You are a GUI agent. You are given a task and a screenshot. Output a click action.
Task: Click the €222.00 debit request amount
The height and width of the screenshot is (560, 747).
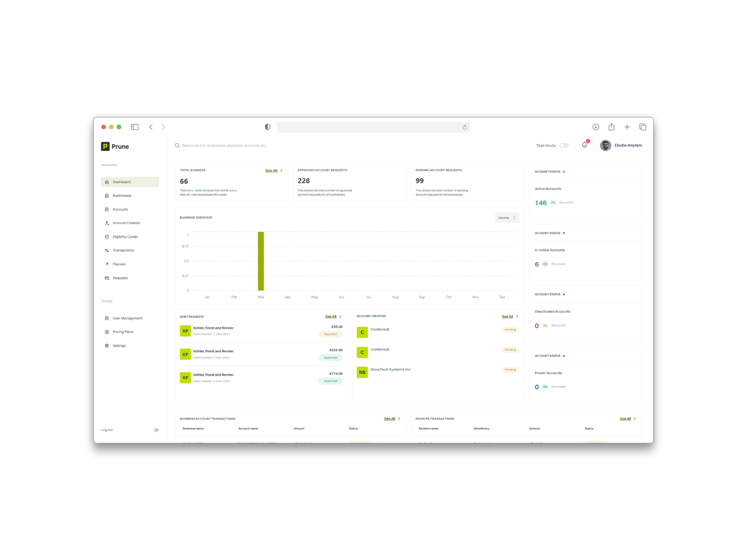[x=336, y=350]
